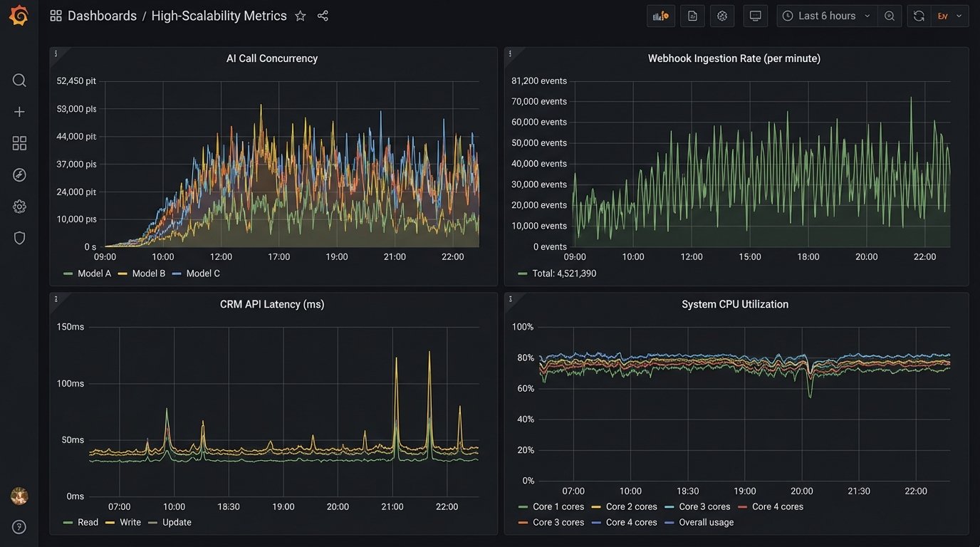Click the Dashboards breadcrumb link
This screenshot has width=980, height=547.
[102, 16]
